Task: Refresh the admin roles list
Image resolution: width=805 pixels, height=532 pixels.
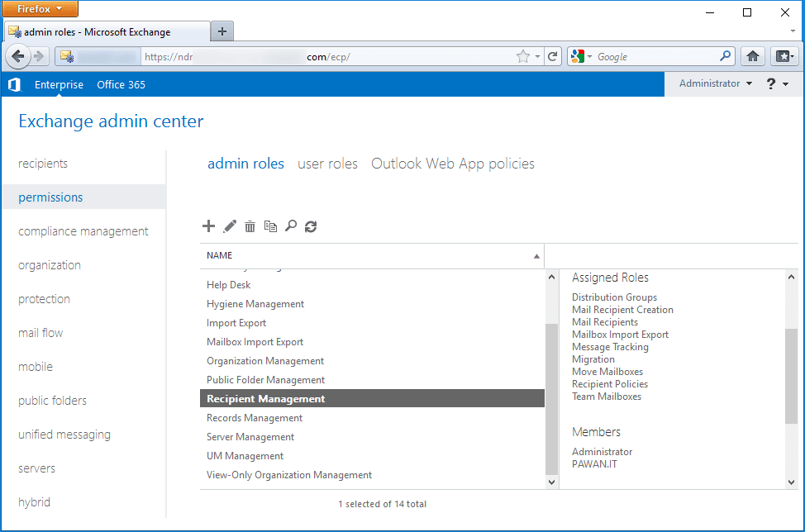Action: click(311, 226)
